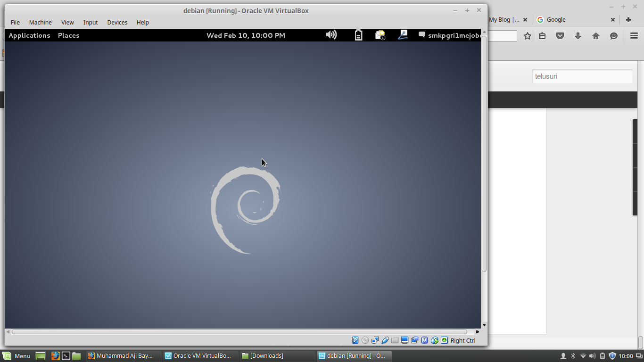Click the VirtualBox hard disk activity icon
Viewport: 644px width, 362px height.
[355, 340]
